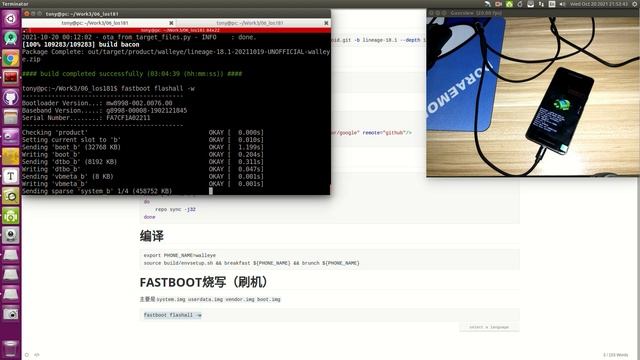Click the 'repo sync -j32' code line
This screenshot has height=360, width=640.
pos(176,209)
